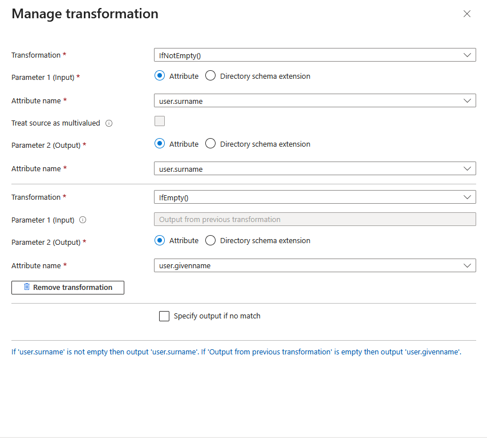Image resolution: width=487 pixels, height=448 pixels.
Task: Expand second user.surname attribute name dropdown
Action: (315, 168)
